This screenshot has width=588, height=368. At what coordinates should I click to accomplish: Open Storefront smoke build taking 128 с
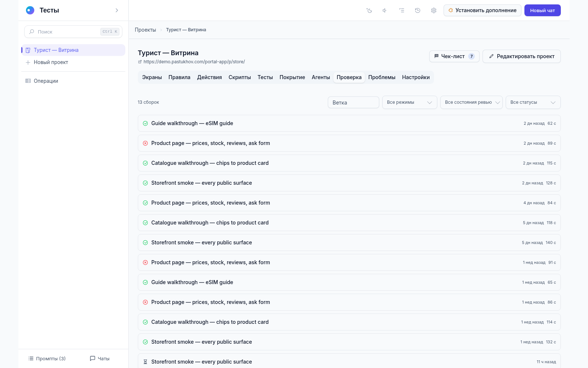click(x=349, y=183)
